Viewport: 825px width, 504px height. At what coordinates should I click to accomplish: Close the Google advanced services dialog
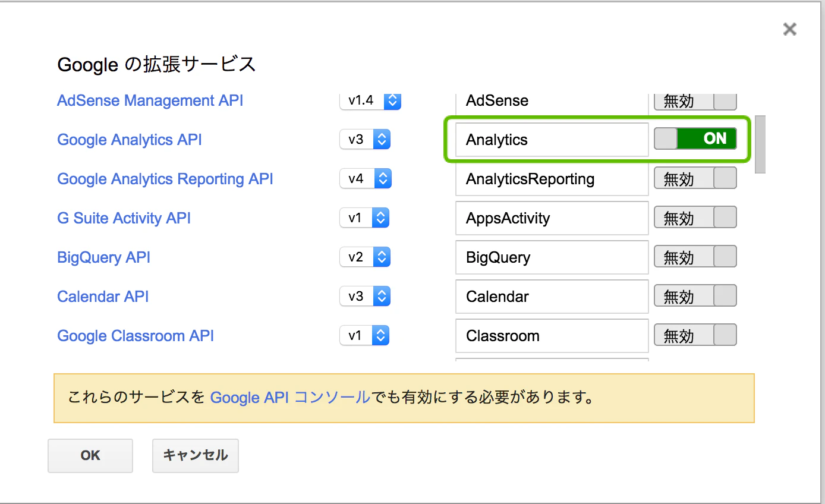pyautogui.click(x=789, y=29)
